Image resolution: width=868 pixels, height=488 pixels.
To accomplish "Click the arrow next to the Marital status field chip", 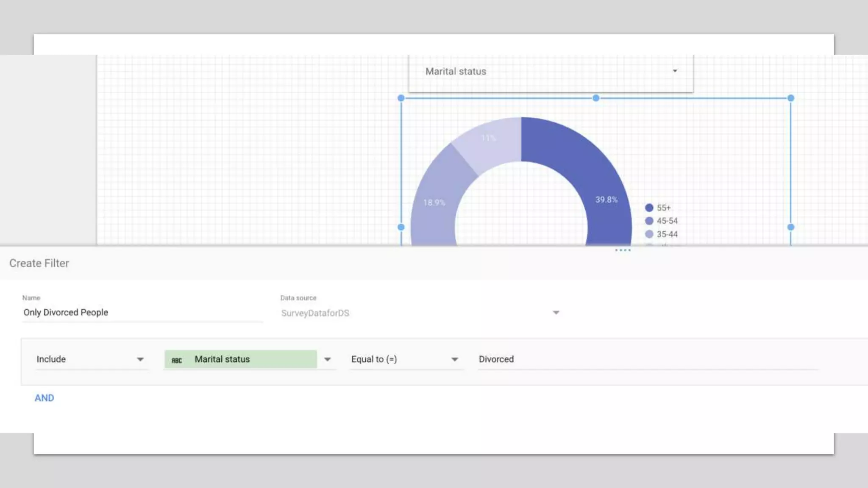I will click(327, 359).
